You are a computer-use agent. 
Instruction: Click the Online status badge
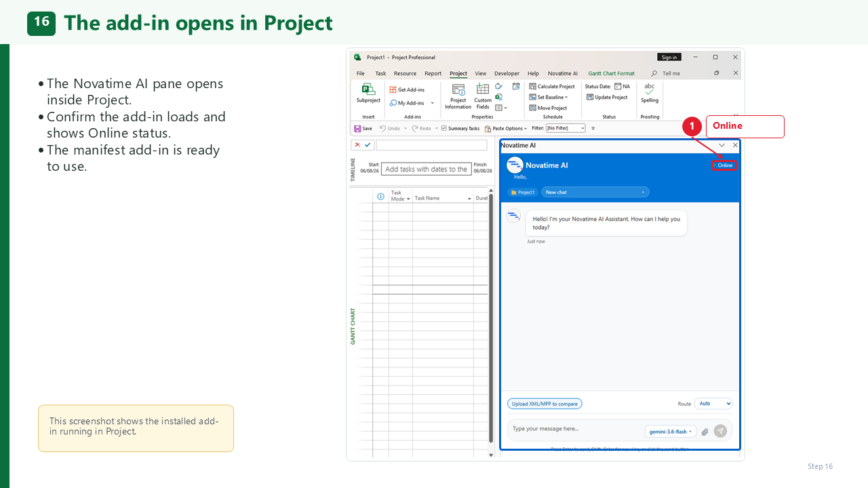[x=724, y=165]
